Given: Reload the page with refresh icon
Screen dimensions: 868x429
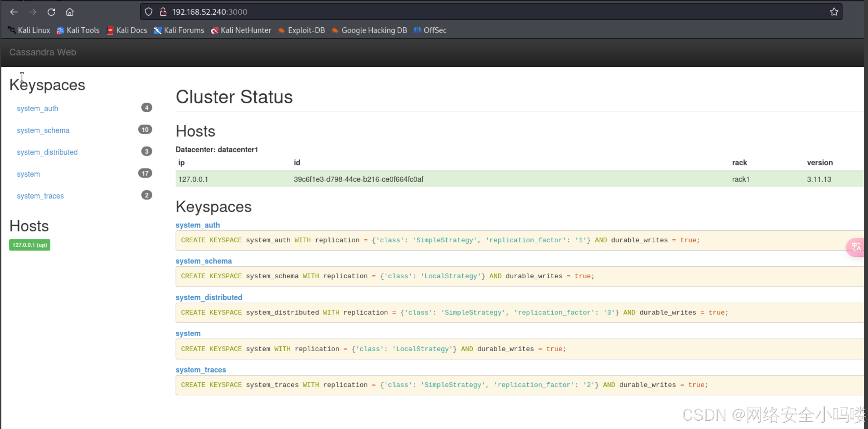Looking at the screenshot, I should click(x=51, y=12).
